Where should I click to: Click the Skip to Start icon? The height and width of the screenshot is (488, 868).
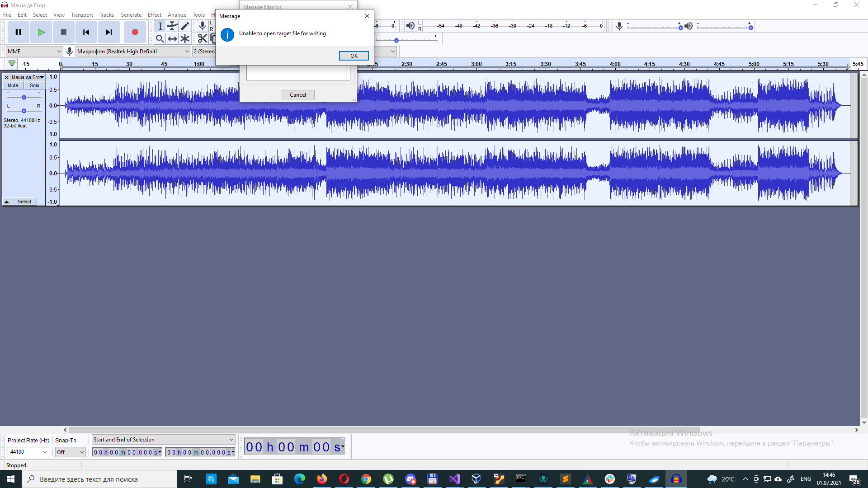[86, 32]
